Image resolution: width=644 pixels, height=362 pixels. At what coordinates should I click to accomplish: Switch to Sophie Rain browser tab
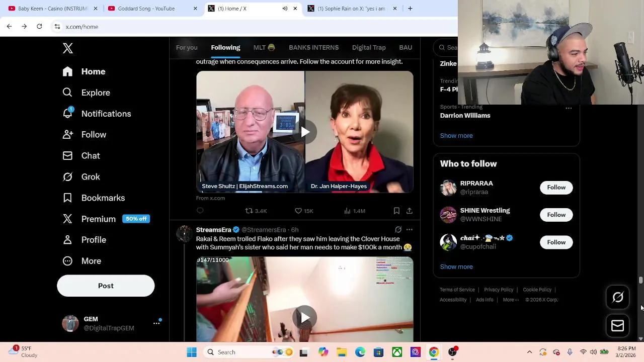352,9
